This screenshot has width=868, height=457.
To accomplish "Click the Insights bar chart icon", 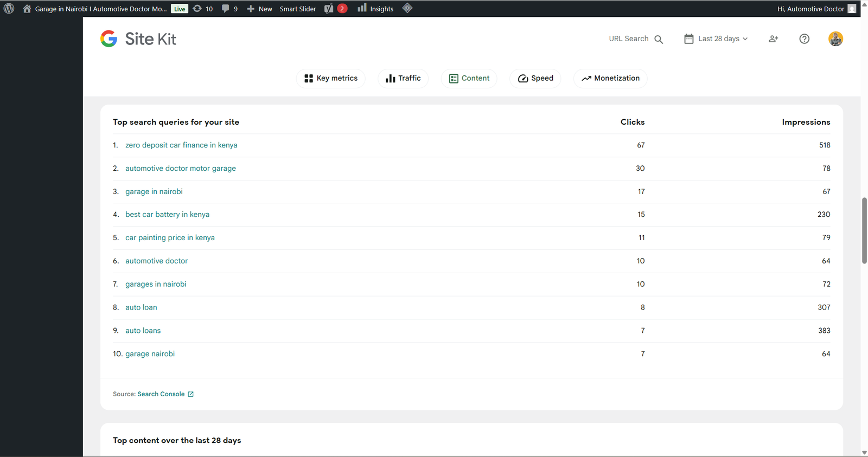I will coord(362,8).
